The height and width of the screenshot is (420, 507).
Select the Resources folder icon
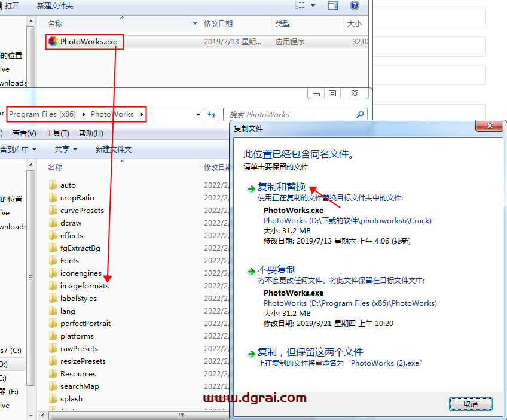coord(53,374)
